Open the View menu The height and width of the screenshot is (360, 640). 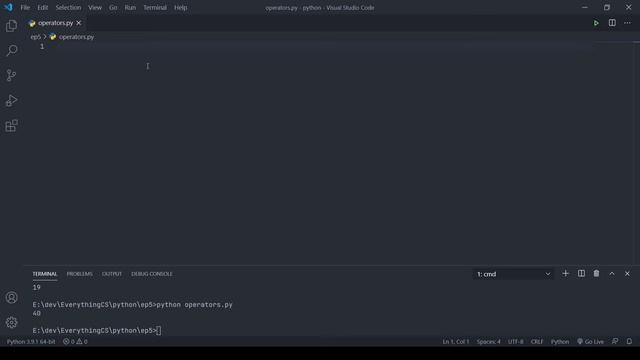pos(95,7)
